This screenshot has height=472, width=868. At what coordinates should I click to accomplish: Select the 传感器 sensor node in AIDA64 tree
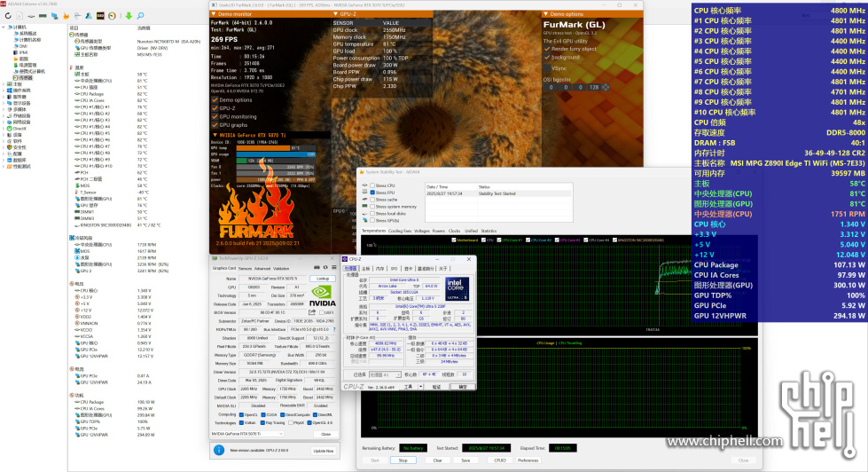(23, 78)
